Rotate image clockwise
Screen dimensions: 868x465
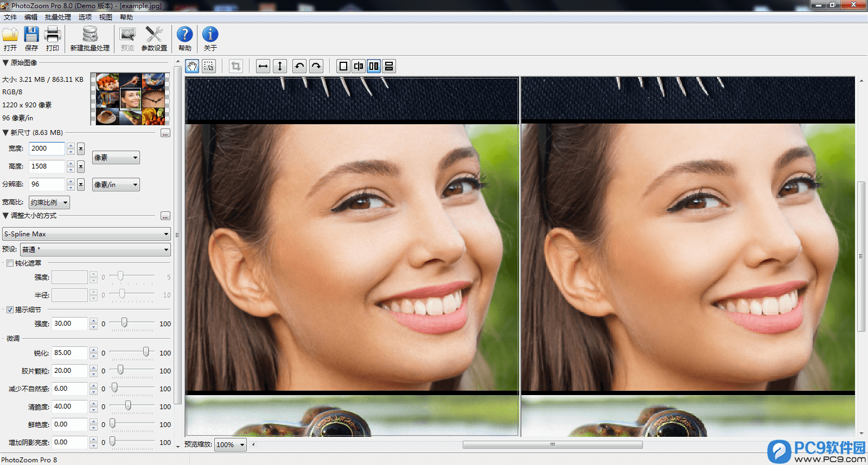316,66
